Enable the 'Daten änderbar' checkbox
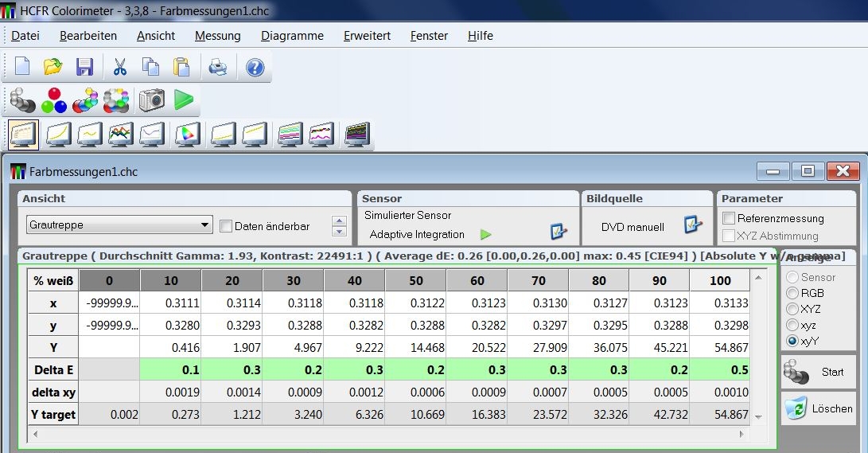Image resolution: width=868 pixels, height=453 pixels. pyautogui.click(x=226, y=226)
